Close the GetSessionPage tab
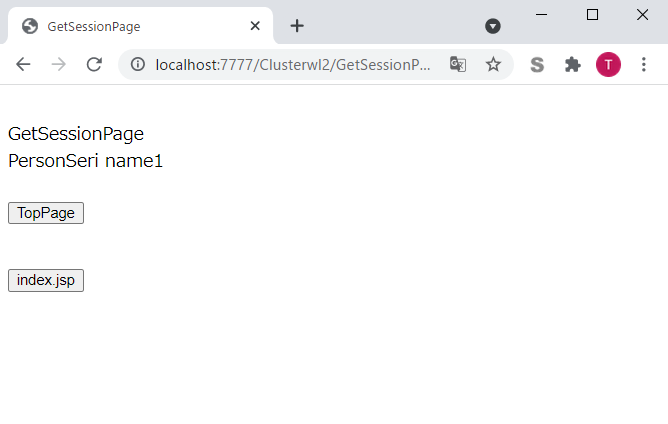 coord(256,26)
